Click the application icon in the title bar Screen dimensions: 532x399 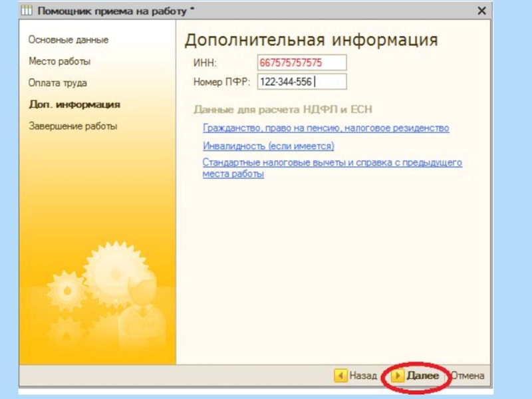tap(27, 11)
